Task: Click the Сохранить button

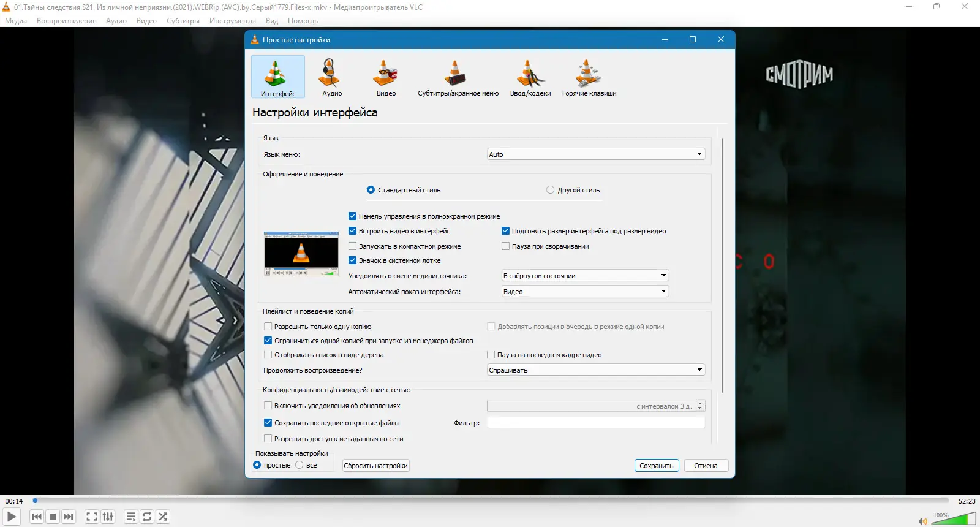Action: coord(657,466)
